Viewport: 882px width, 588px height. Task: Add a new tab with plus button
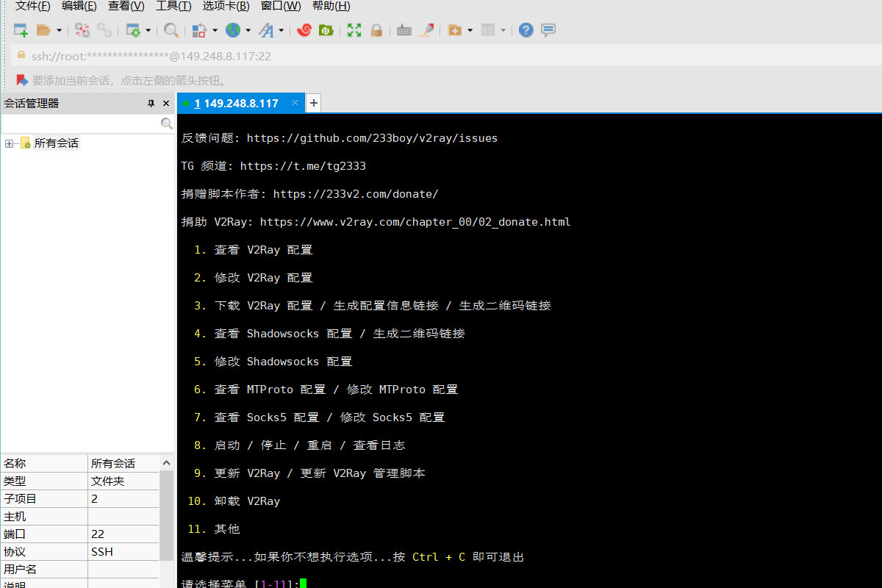coord(313,104)
